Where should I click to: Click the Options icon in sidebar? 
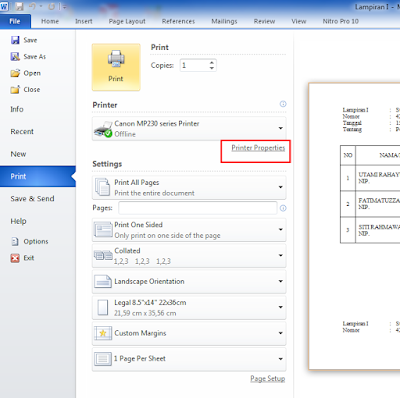[x=15, y=241]
